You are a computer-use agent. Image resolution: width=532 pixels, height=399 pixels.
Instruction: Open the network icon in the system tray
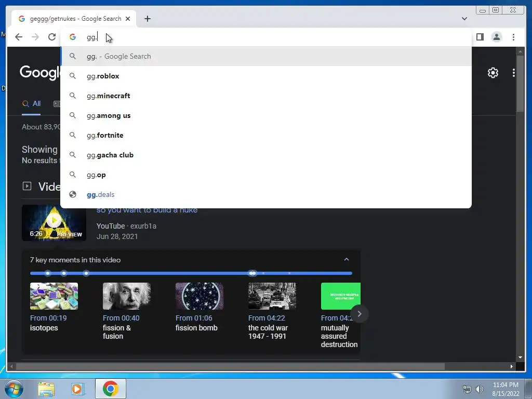(x=467, y=389)
